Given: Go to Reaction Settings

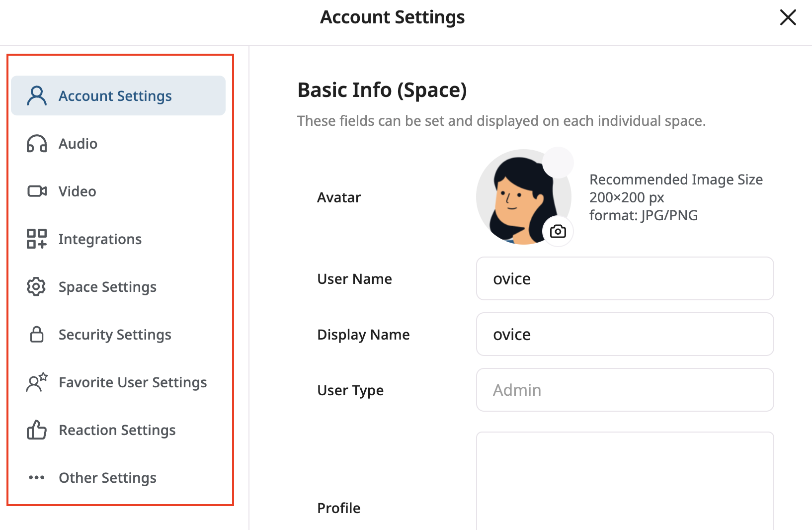Looking at the screenshot, I should tap(117, 430).
